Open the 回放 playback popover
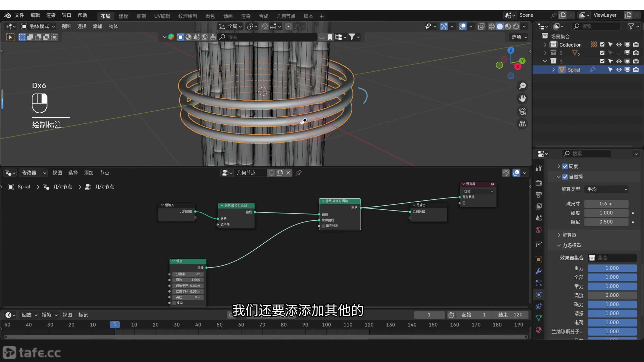 click(29, 315)
